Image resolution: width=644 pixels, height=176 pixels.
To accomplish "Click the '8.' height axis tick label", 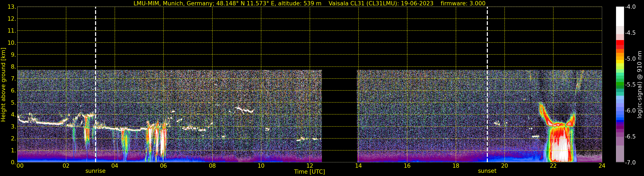I will coord(13,67).
